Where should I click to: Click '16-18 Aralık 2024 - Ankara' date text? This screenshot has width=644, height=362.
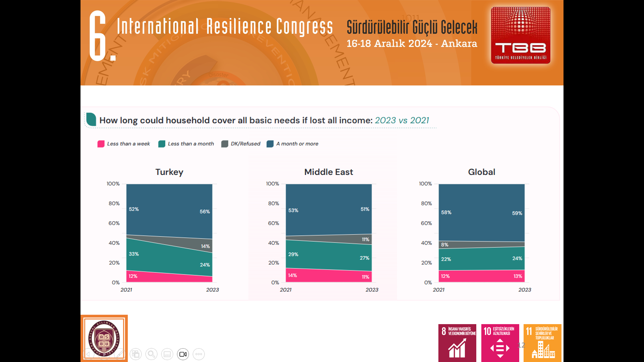(412, 44)
